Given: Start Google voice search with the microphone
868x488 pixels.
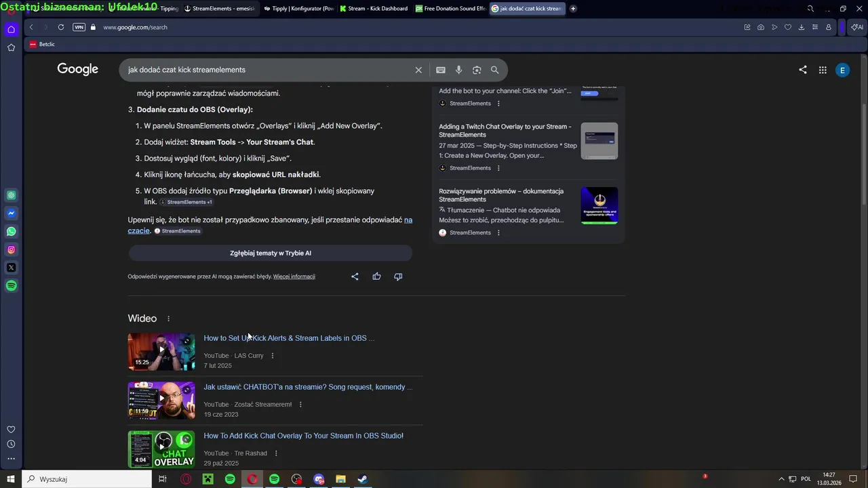Looking at the screenshot, I should (x=458, y=70).
